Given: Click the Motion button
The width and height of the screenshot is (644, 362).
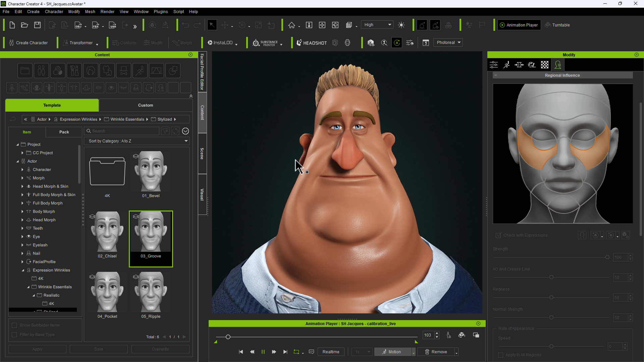Looking at the screenshot, I should coord(392,352).
